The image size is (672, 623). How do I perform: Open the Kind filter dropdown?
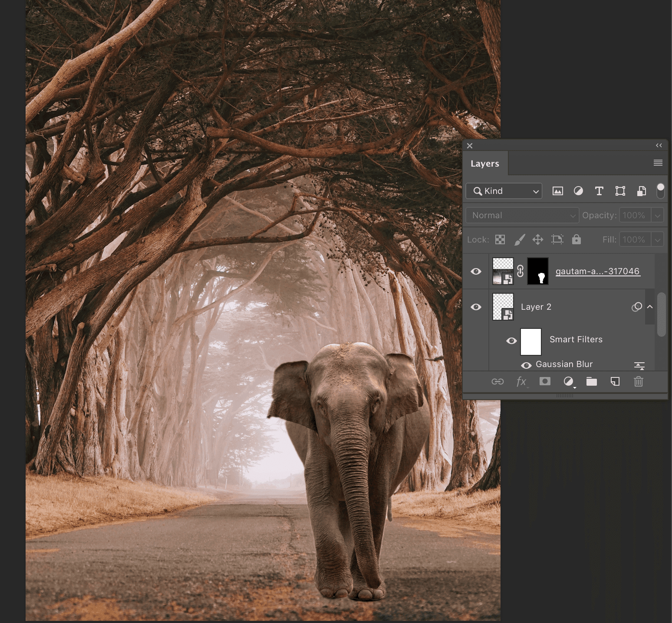[504, 191]
